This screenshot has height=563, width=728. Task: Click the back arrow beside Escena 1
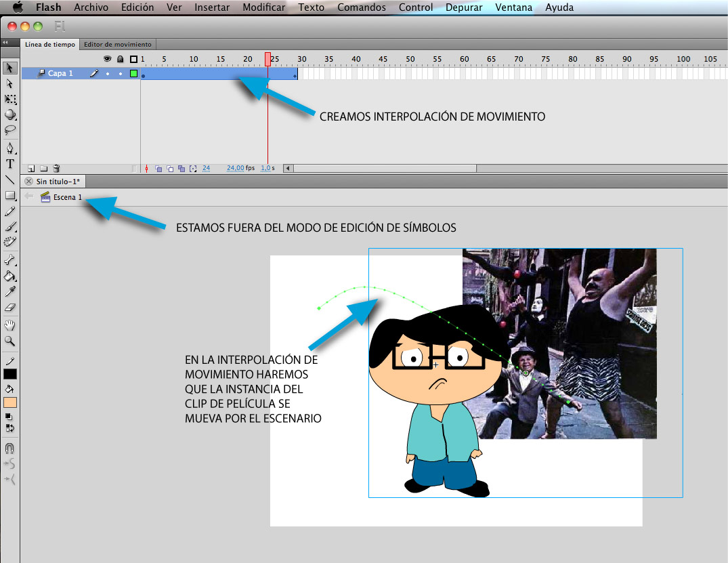pos(29,196)
